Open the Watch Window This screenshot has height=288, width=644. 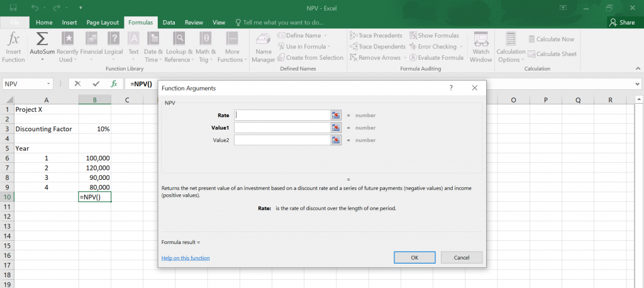(481, 47)
